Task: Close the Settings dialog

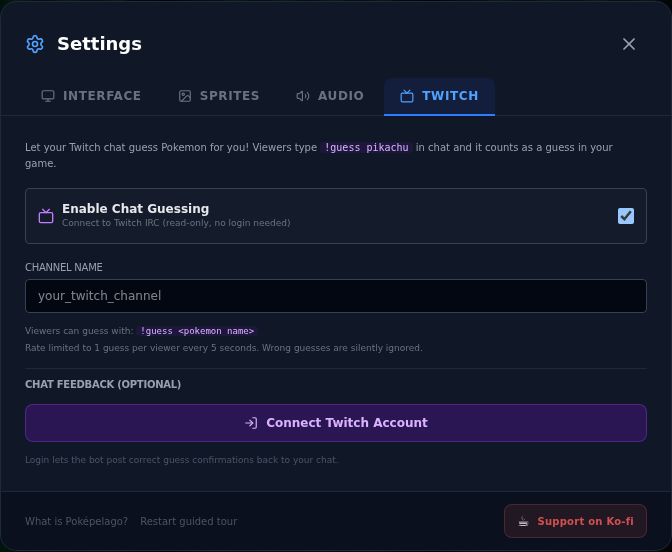Action: (x=629, y=44)
